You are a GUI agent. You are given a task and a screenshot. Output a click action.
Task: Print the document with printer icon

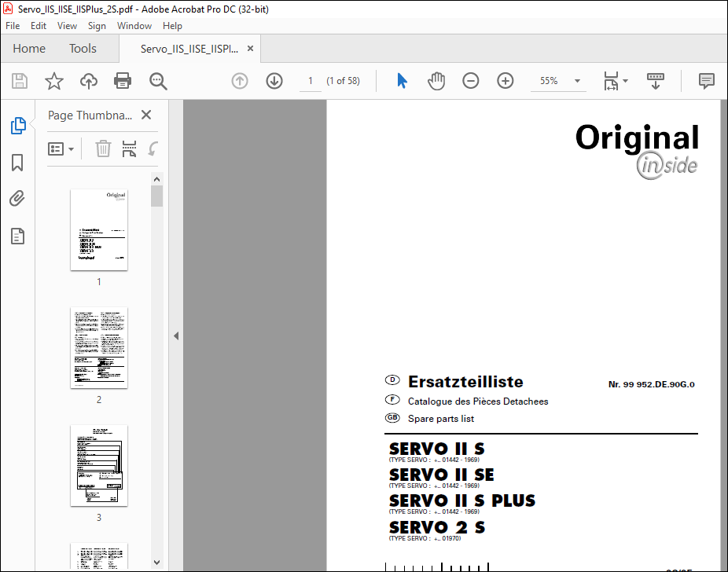coord(123,81)
